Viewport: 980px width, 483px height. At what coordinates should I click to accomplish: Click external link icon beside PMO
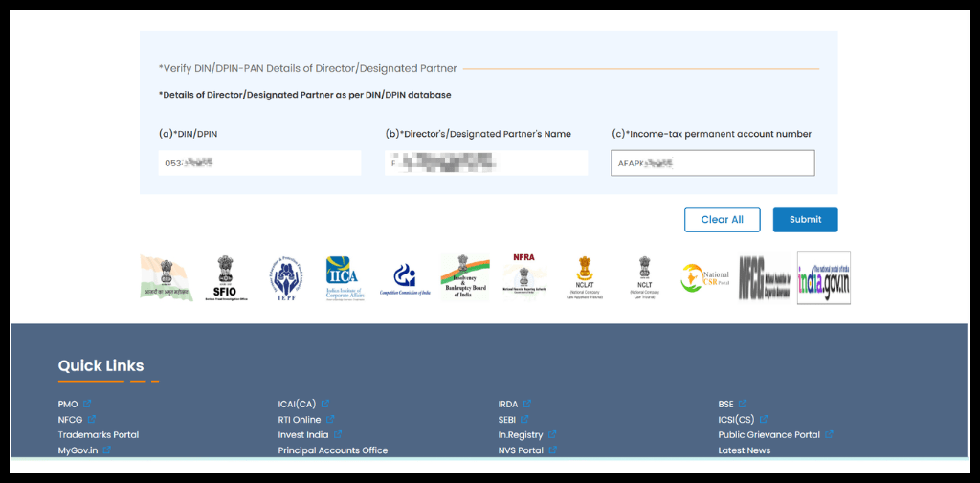[87, 404]
